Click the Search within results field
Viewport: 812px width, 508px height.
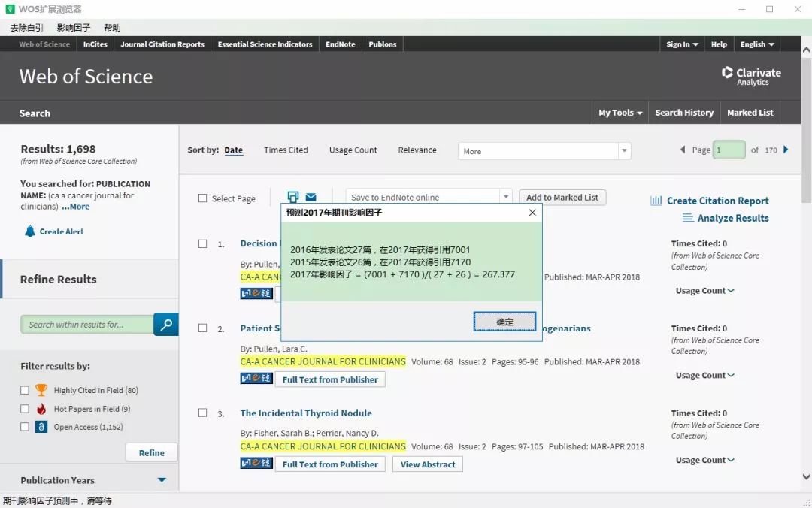pos(86,325)
